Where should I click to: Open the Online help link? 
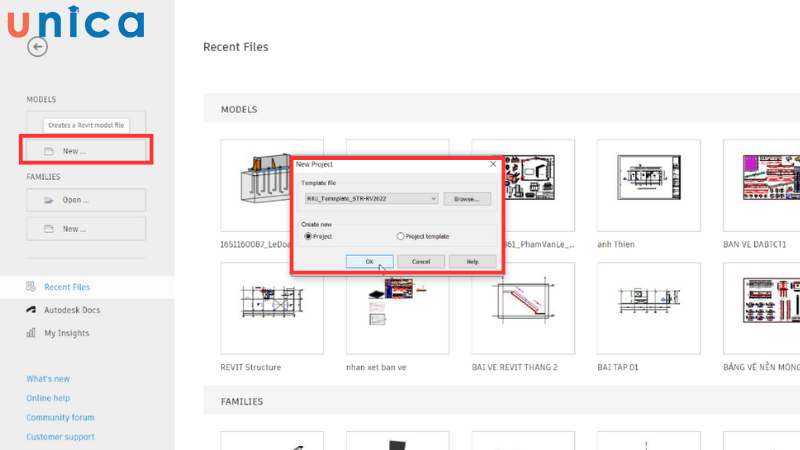(48, 398)
